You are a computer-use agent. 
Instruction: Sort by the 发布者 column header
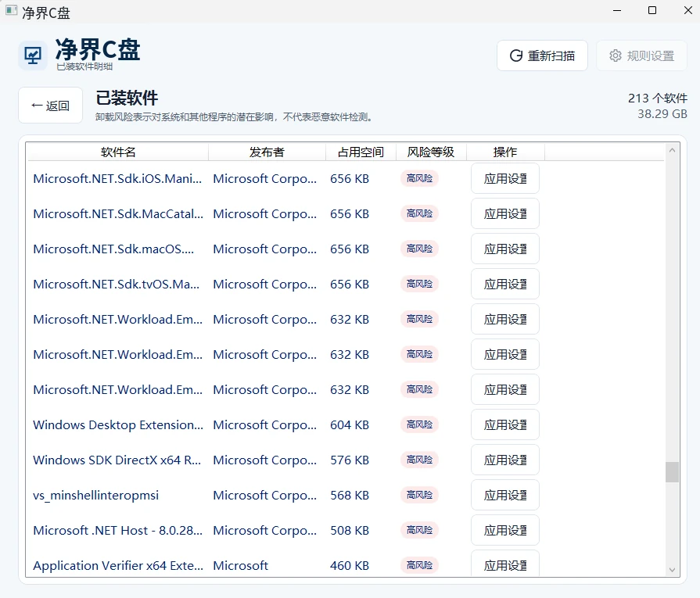coord(267,152)
